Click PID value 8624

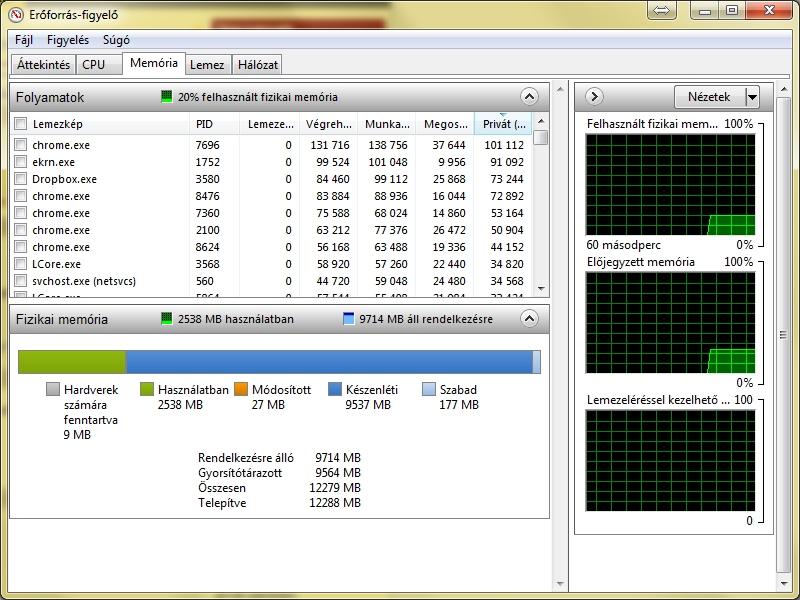tap(207, 247)
